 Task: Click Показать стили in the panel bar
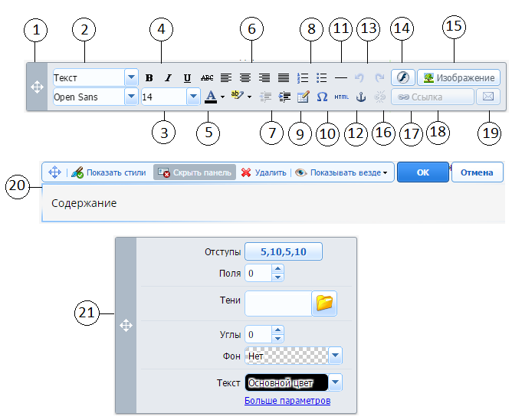click(111, 172)
